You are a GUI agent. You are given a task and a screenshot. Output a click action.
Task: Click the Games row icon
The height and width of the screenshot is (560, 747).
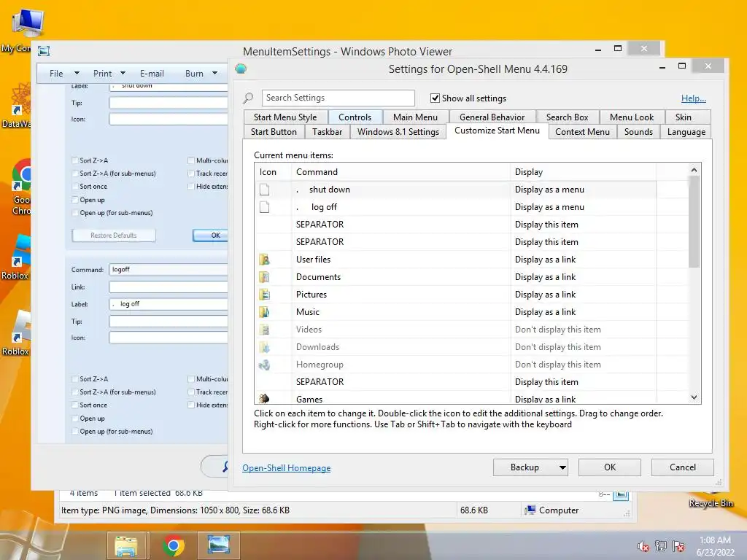coord(264,399)
